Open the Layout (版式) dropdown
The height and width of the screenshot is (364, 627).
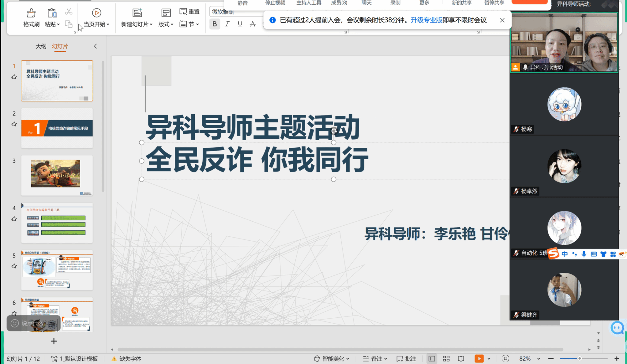pos(166,24)
